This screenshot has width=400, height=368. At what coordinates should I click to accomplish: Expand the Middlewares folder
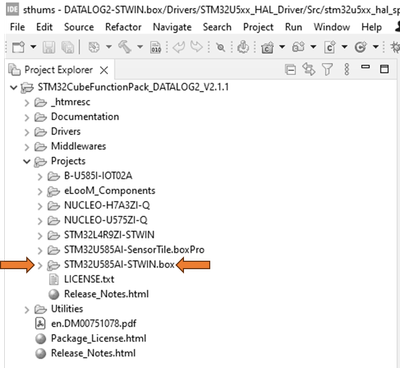[27, 147]
